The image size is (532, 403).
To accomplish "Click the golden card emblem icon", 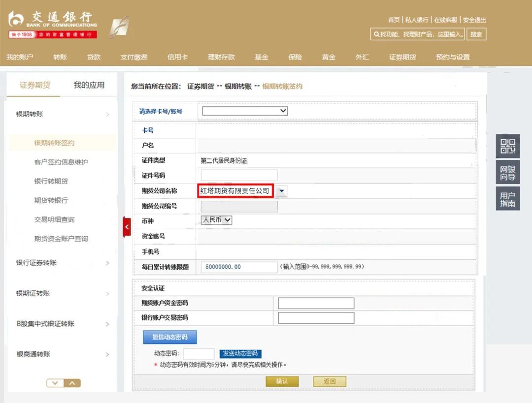I will point(119,27).
